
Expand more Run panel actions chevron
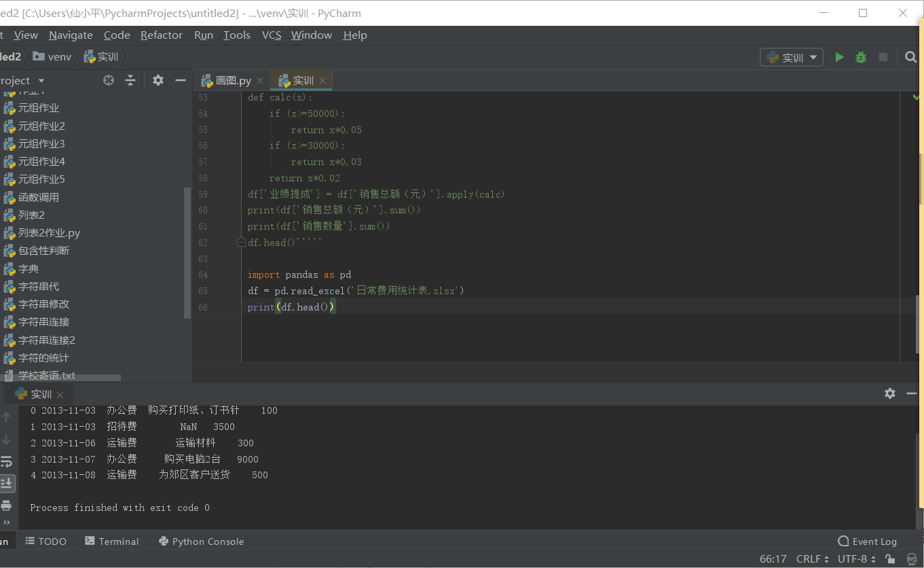7,522
